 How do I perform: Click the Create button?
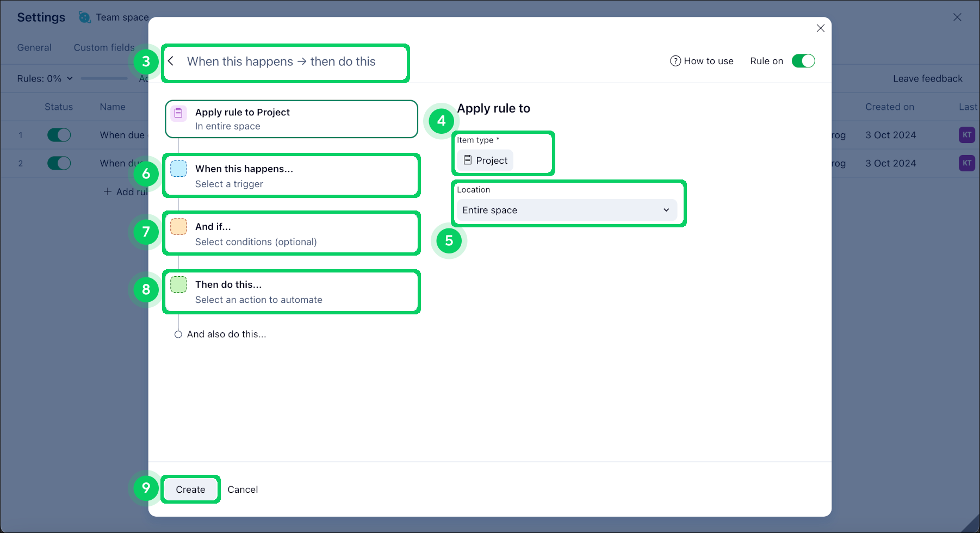coord(190,489)
